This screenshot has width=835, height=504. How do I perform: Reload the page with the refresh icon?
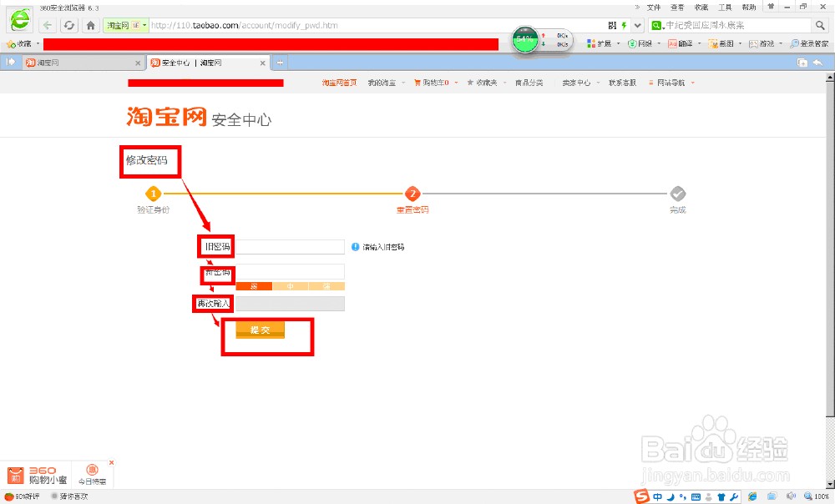69,25
